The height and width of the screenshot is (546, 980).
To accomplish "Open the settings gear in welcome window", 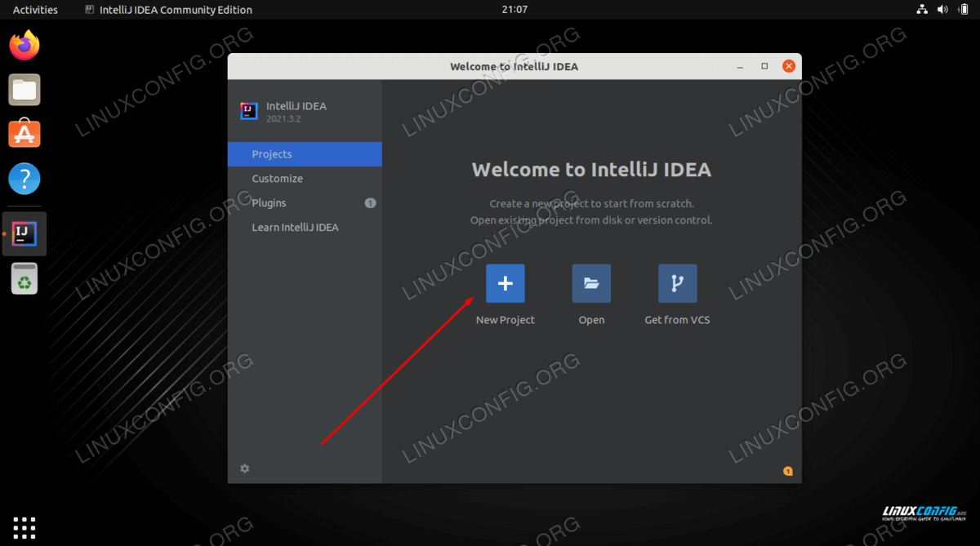I will (x=245, y=468).
